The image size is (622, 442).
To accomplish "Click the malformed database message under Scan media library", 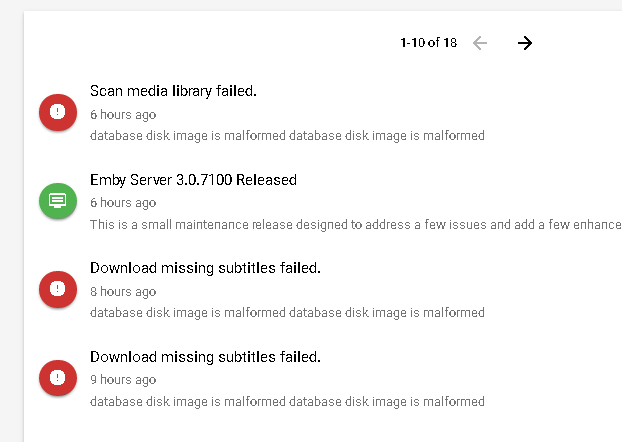I will (287, 136).
